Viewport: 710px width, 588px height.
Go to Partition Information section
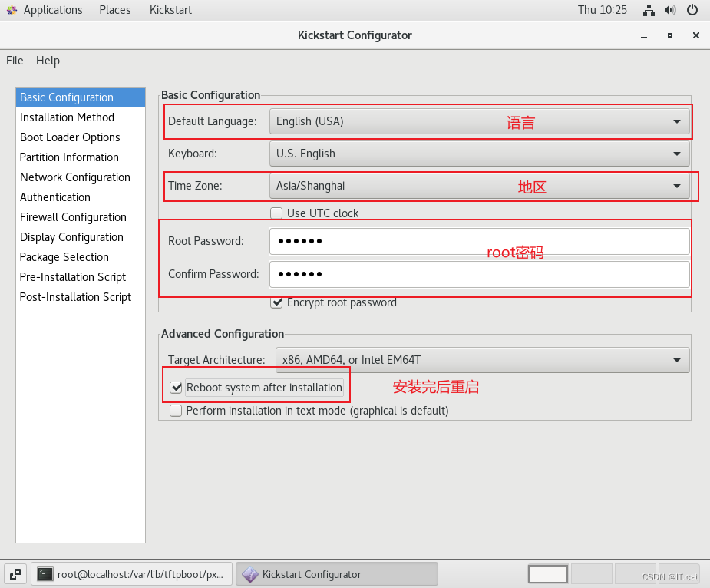[69, 157]
